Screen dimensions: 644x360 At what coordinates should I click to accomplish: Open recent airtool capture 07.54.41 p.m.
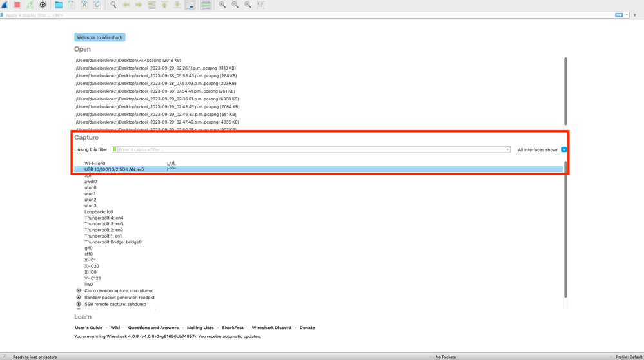point(155,91)
